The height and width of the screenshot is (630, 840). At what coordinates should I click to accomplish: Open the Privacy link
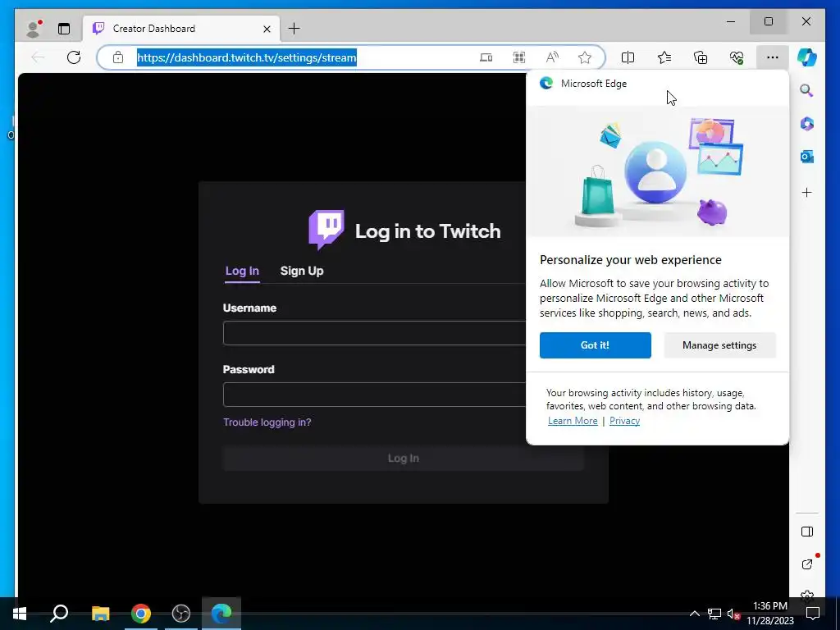(x=624, y=421)
